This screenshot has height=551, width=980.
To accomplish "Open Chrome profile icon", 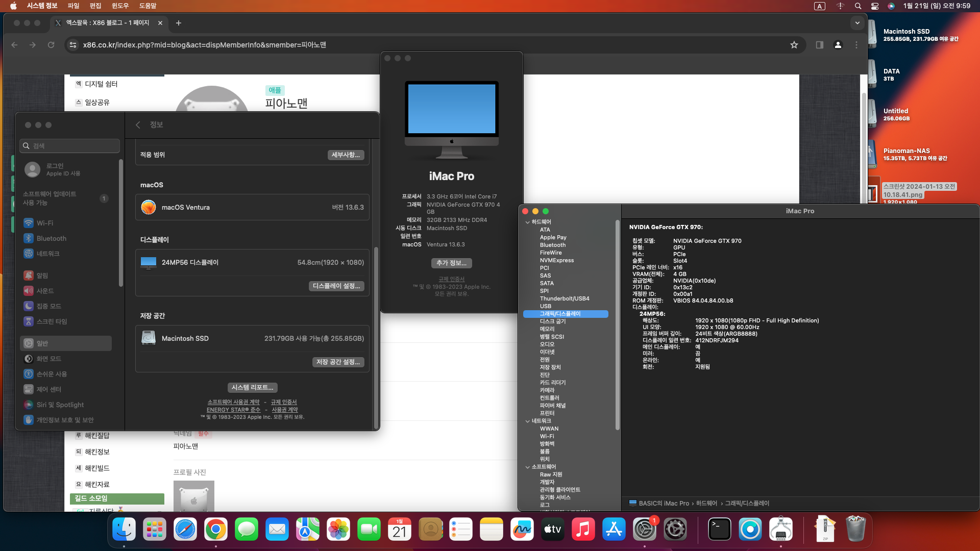I will tap(838, 45).
